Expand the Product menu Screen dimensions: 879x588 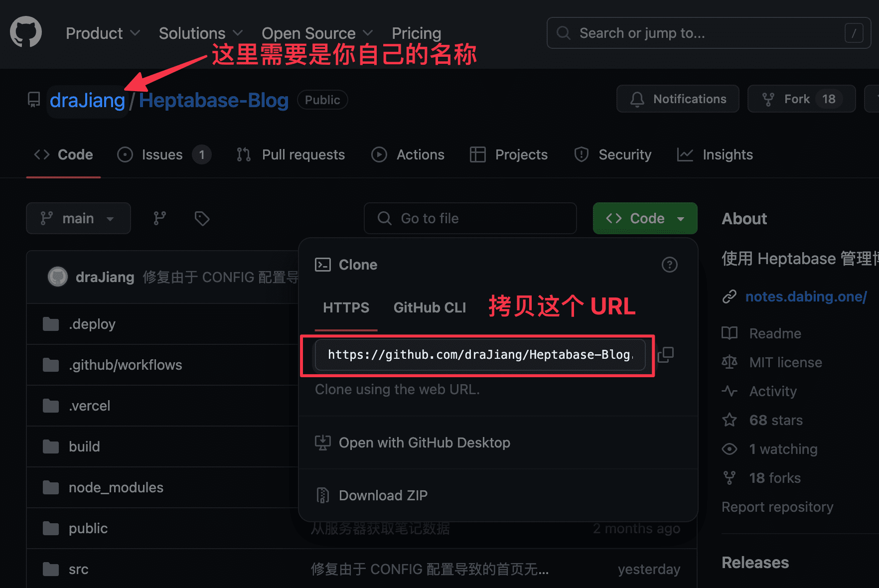(x=103, y=33)
